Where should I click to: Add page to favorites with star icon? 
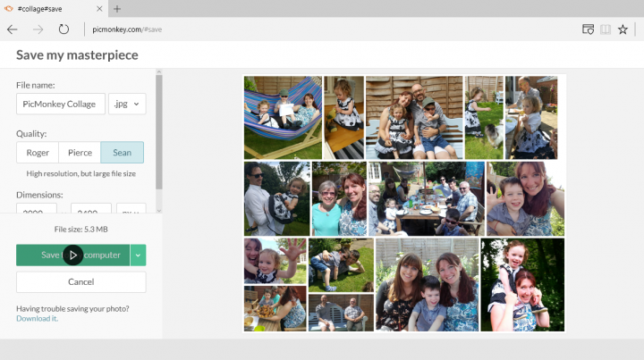[623, 29]
